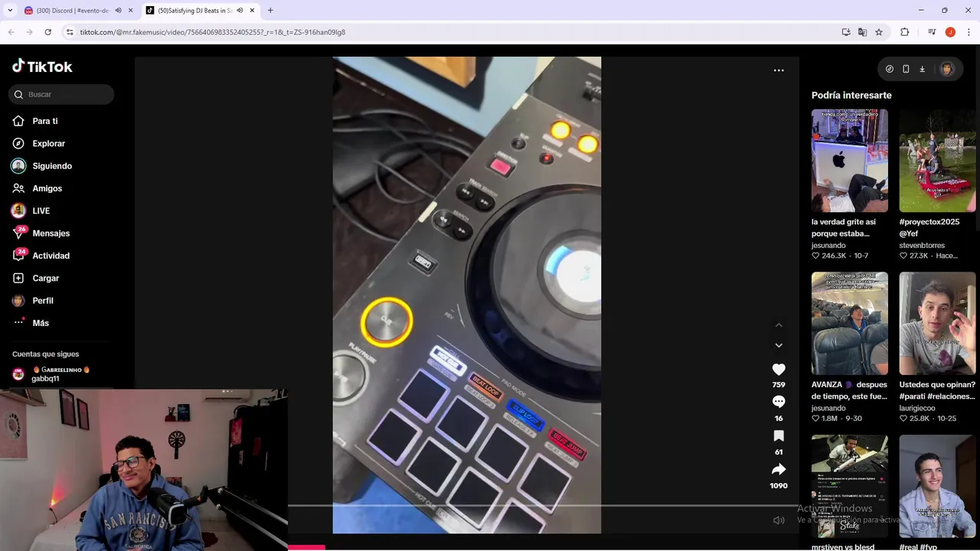Open the video three-dot options menu

pos(779,70)
